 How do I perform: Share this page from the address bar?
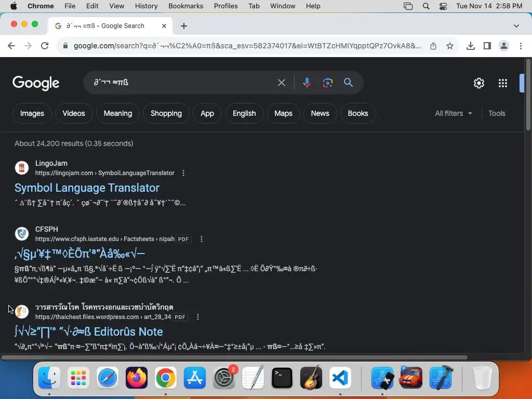pyautogui.click(x=433, y=46)
